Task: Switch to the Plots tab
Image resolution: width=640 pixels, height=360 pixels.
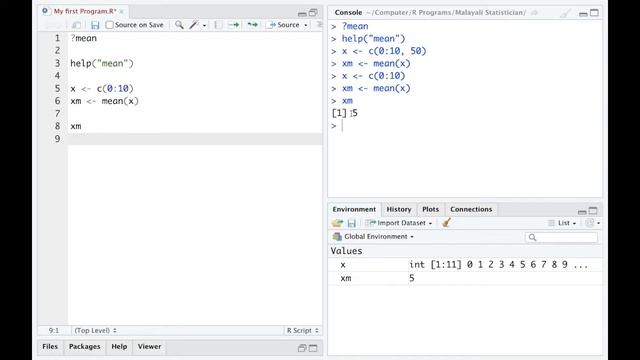Action: tap(430, 209)
